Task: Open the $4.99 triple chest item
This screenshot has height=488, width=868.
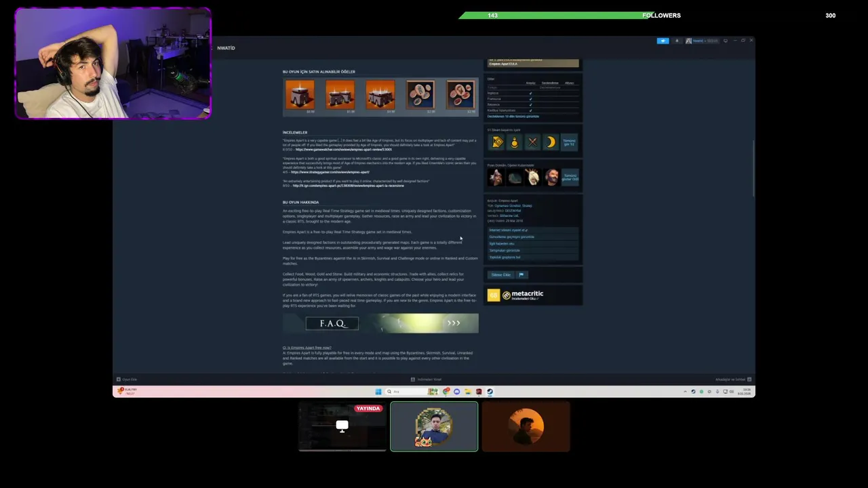Action: coord(380,96)
